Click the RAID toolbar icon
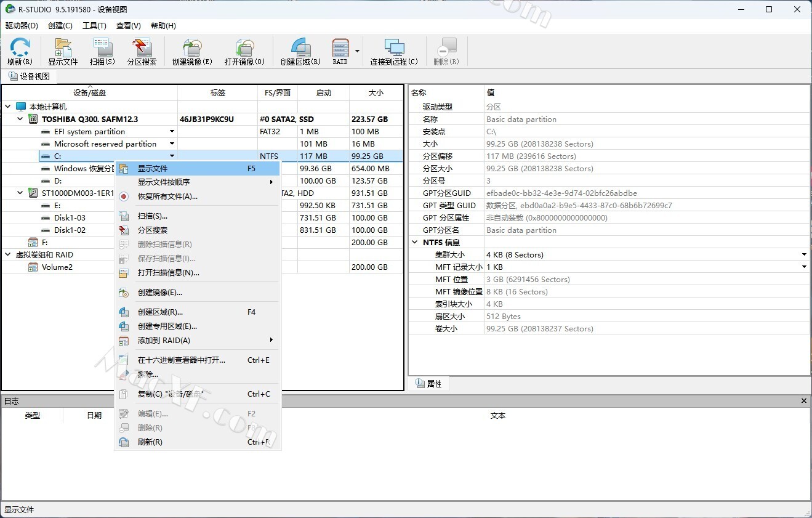The image size is (812, 518). point(340,52)
